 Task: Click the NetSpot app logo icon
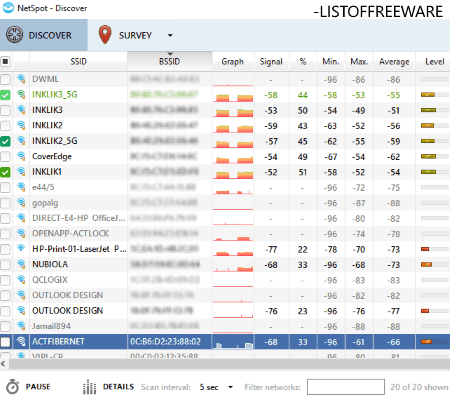8,8
